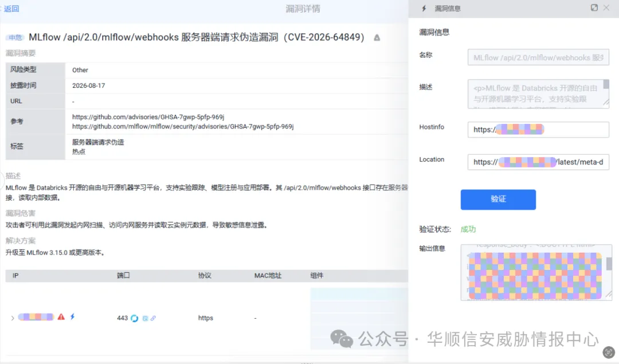Click the github.com/advisories/GHSA-7gwp-5pfp-969j reference
The image size is (619, 364).
tap(148, 117)
